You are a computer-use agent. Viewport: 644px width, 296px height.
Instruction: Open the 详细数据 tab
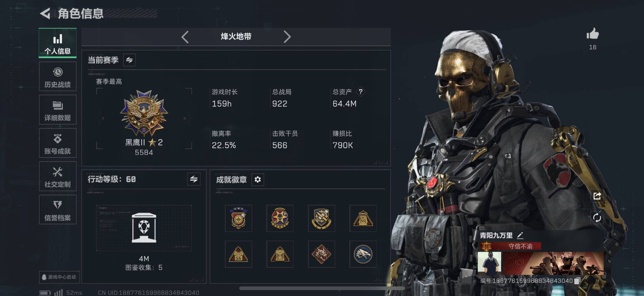(x=58, y=110)
